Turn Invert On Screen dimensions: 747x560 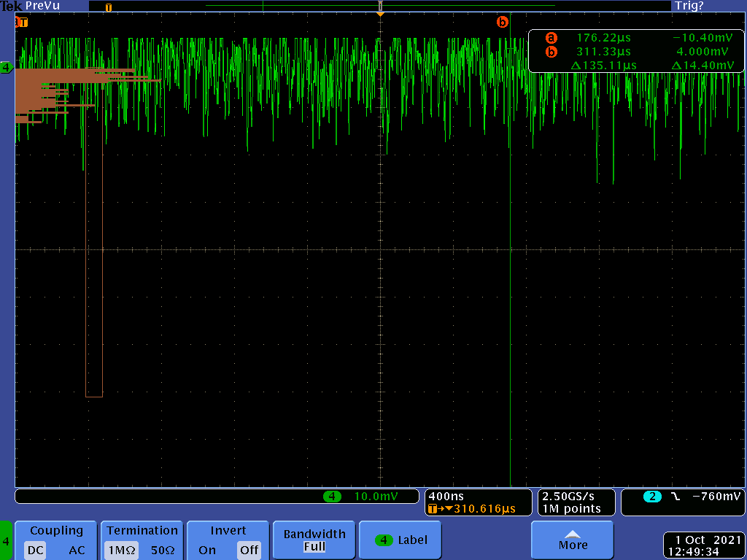point(207,551)
